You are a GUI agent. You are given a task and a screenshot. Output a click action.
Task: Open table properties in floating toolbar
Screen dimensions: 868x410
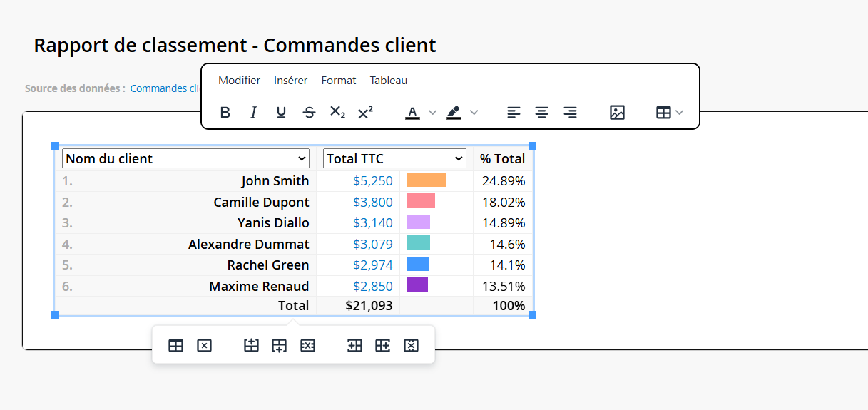175,346
